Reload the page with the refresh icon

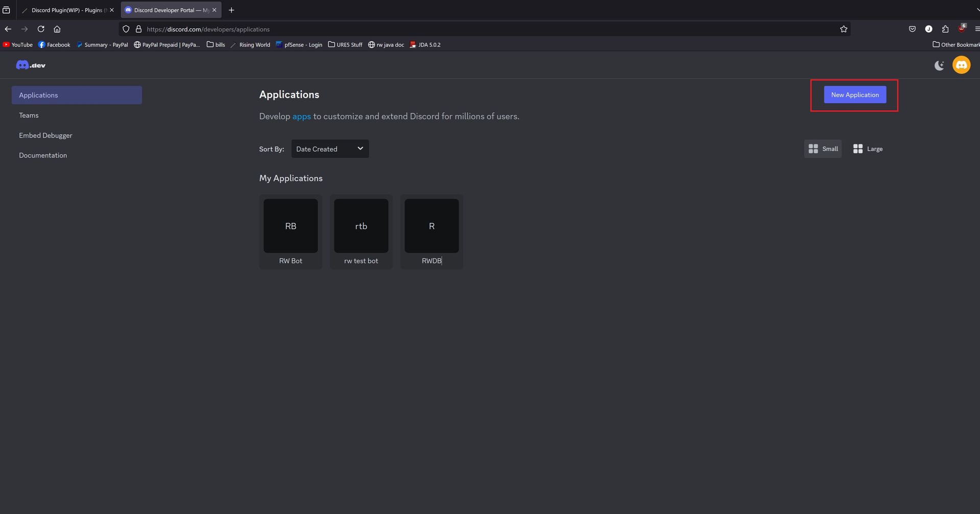tap(41, 29)
